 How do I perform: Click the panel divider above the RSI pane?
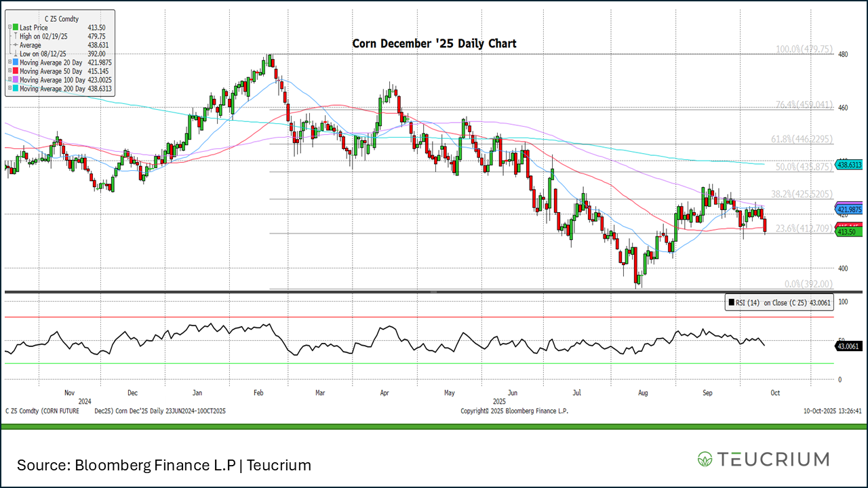tap(434, 292)
